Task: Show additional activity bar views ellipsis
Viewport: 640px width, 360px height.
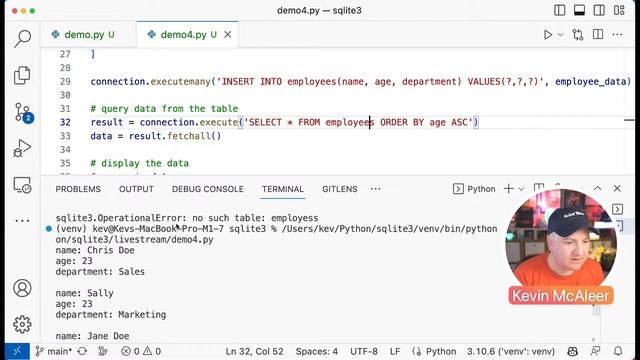Action: click(22, 220)
